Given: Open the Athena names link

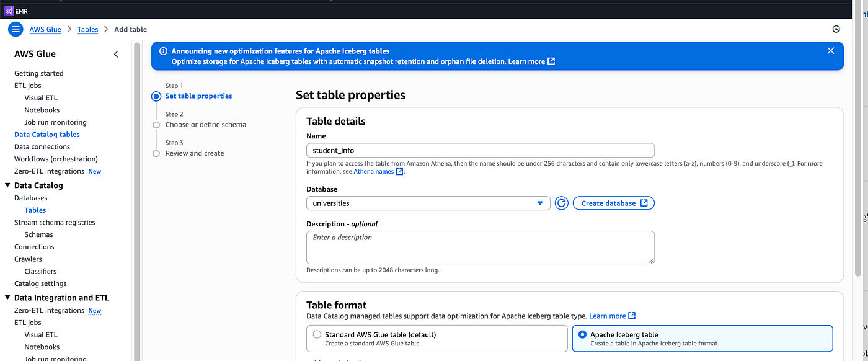Looking at the screenshot, I should point(373,172).
